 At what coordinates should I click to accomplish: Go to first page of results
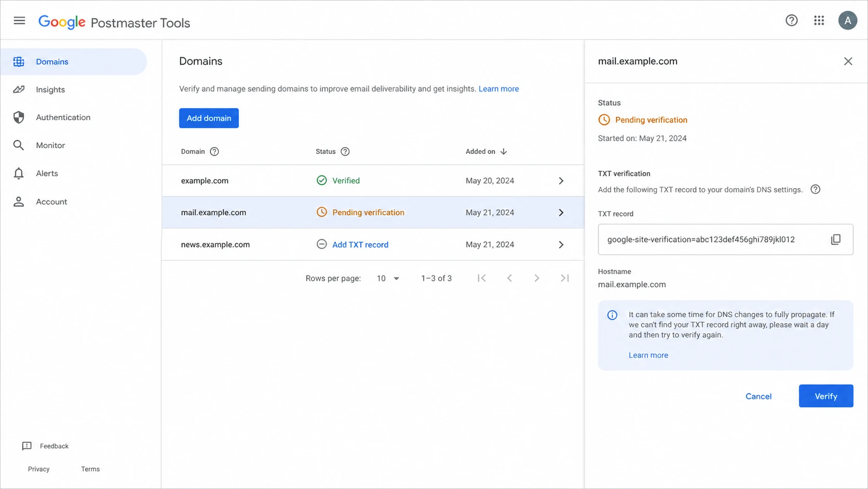click(482, 278)
